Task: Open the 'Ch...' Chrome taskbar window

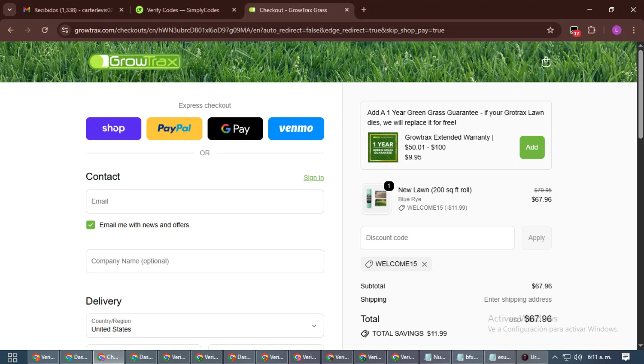Action: pos(109,357)
